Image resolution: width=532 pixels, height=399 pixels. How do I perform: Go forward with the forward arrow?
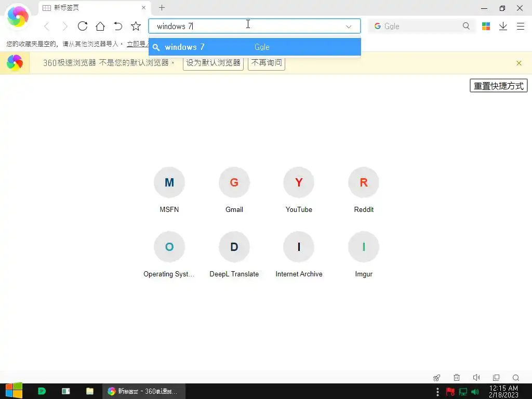[x=65, y=26]
